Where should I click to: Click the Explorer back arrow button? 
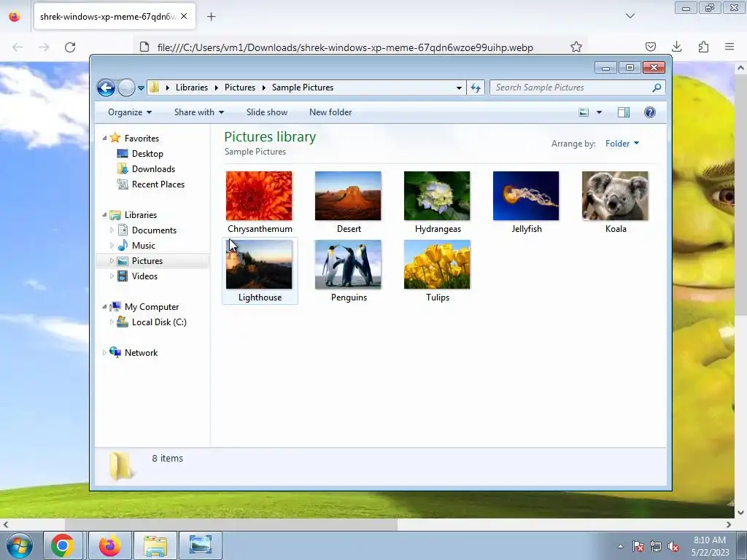point(106,87)
